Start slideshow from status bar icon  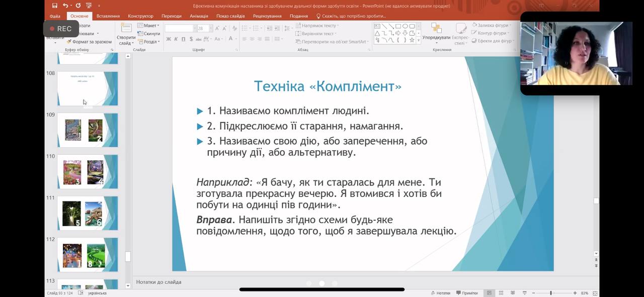[524, 293]
